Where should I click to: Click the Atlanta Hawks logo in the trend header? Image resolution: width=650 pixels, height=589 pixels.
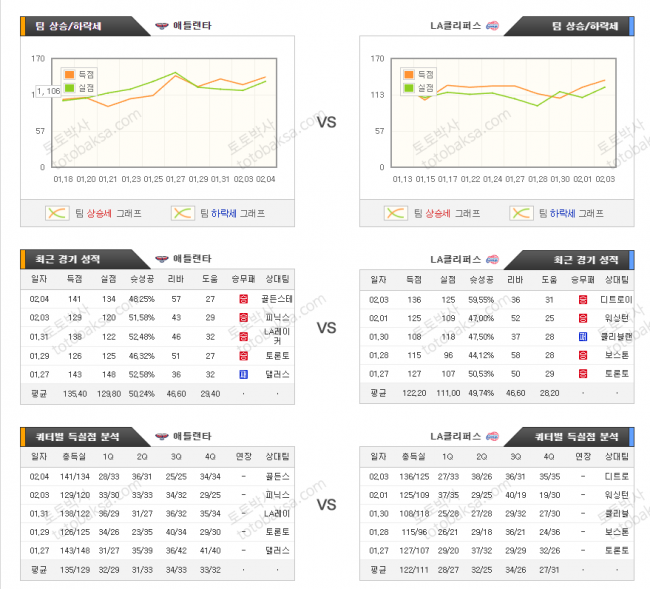click(x=162, y=25)
